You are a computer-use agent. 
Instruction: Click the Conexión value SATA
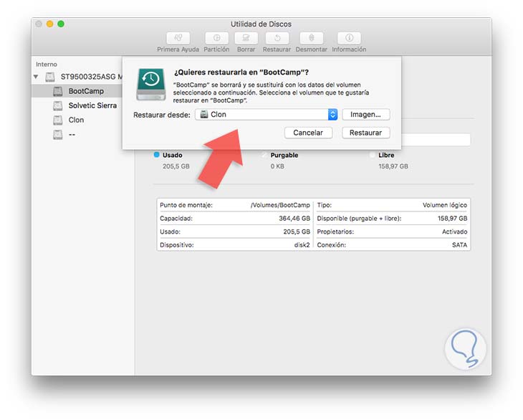pyautogui.click(x=459, y=245)
